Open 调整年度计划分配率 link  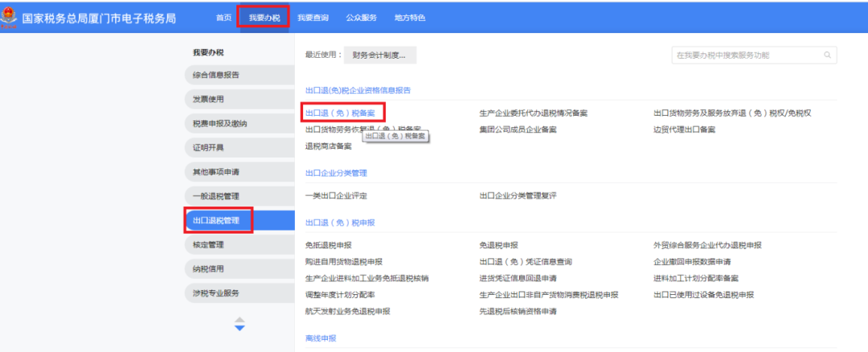[x=340, y=295]
